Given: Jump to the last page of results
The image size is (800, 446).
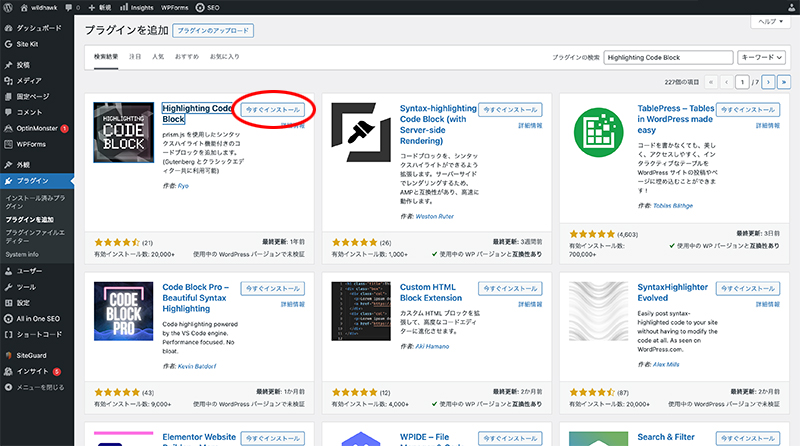Looking at the screenshot, I should 783,83.
